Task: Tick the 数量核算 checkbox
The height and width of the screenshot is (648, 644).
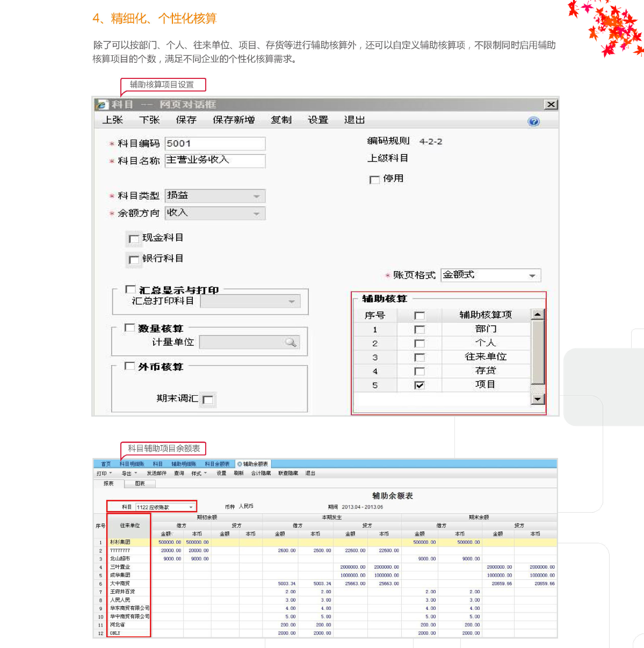Action: tap(129, 327)
